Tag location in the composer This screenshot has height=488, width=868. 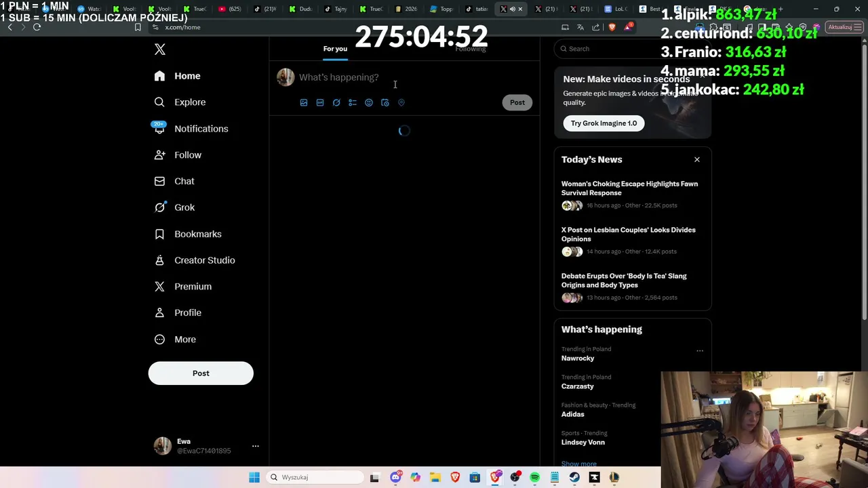(401, 102)
